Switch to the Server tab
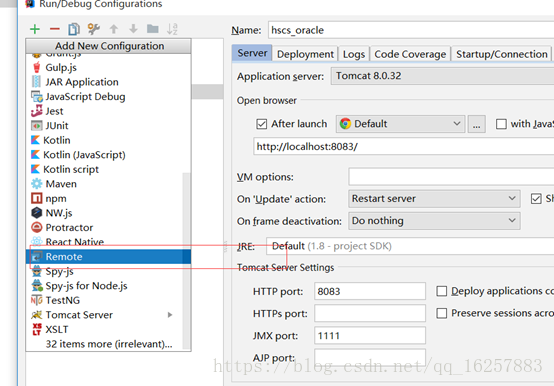 tap(252, 53)
